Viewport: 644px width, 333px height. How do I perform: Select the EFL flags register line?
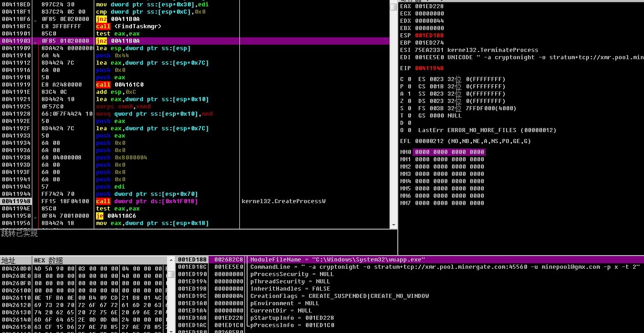tap(466, 141)
